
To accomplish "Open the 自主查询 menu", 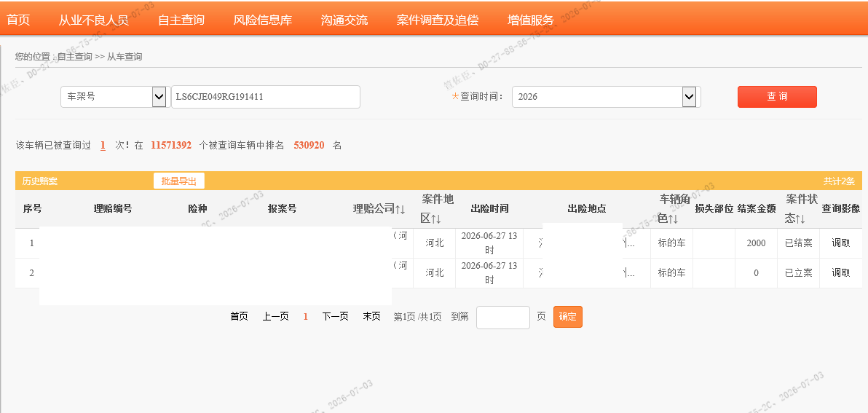I will (181, 20).
